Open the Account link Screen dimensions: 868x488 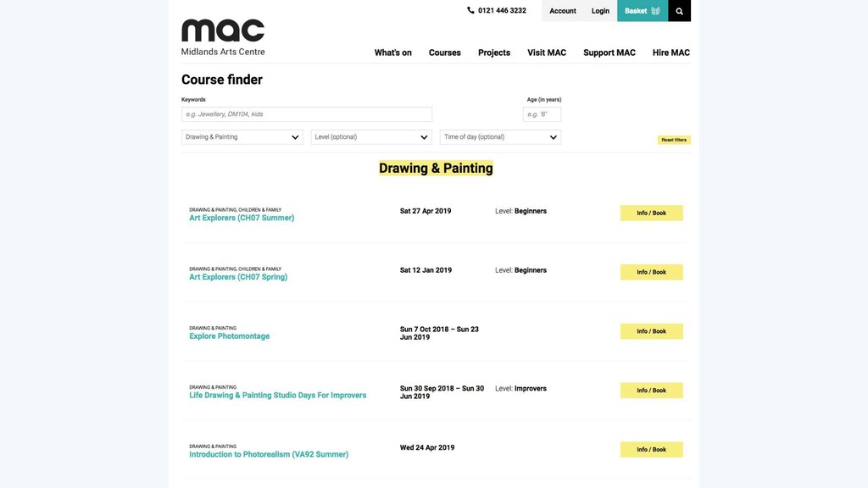click(x=563, y=11)
